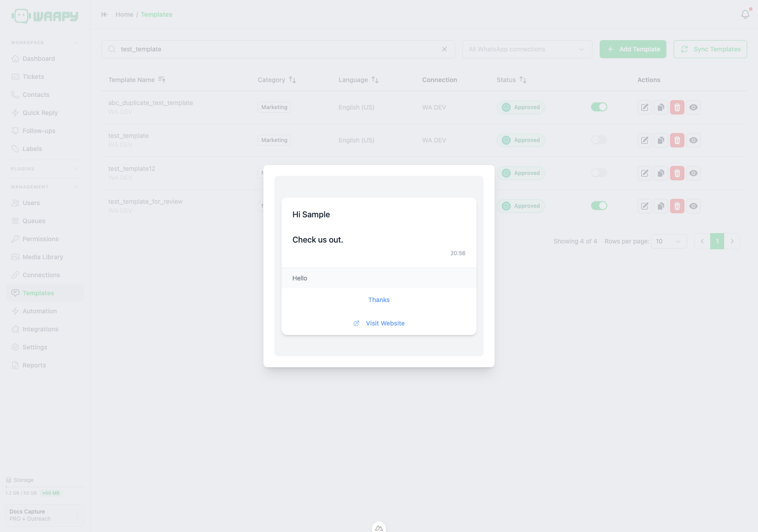This screenshot has height=532, width=758.
Task: Open the Rows per page dropdown
Action: (x=669, y=241)
